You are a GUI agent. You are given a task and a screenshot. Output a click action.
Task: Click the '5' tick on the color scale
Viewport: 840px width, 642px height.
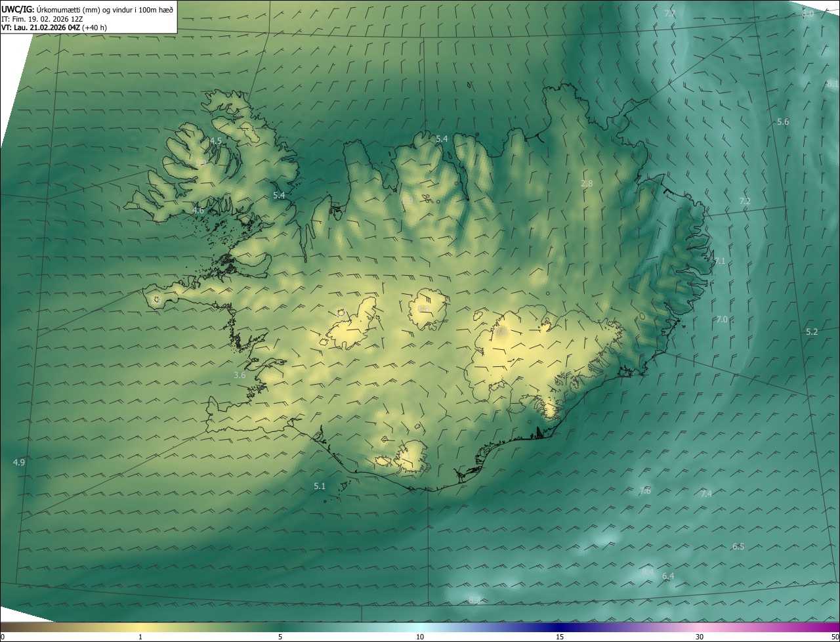280,637
